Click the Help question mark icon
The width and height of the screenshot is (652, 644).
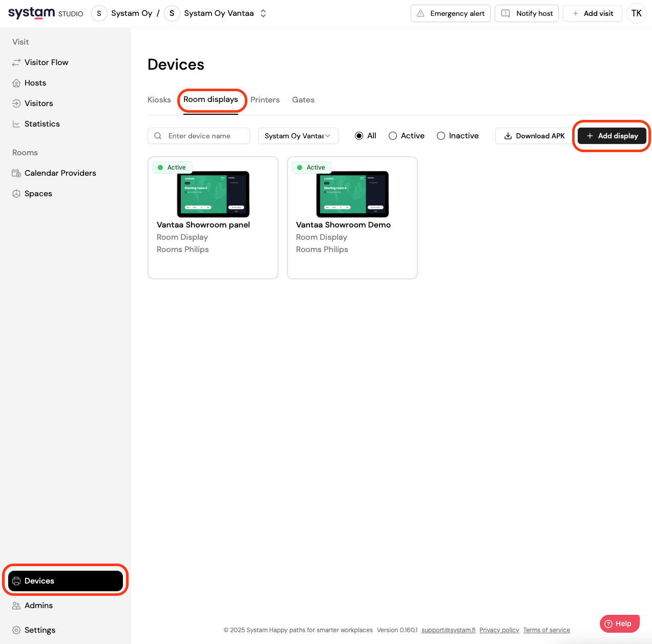click(608, 624)
